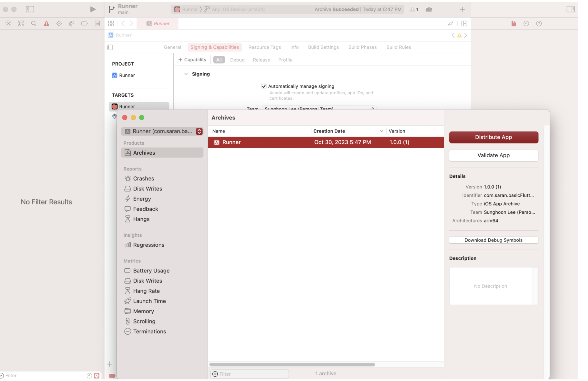
Task: Click the Run play button
Action: pyautogui.click(x=93, y=9)
